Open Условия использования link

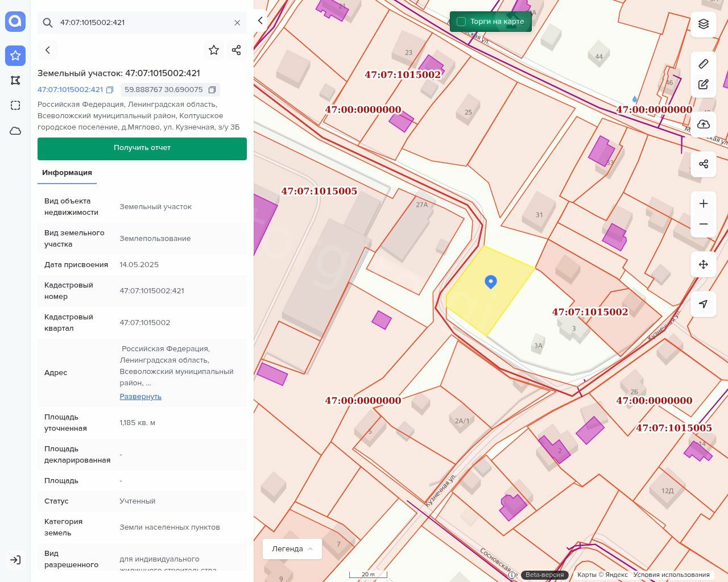[x=671, y=575]
